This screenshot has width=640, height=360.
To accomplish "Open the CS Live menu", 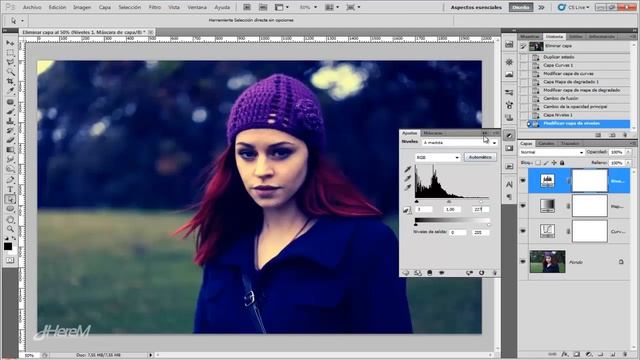I will coord(574,7).
